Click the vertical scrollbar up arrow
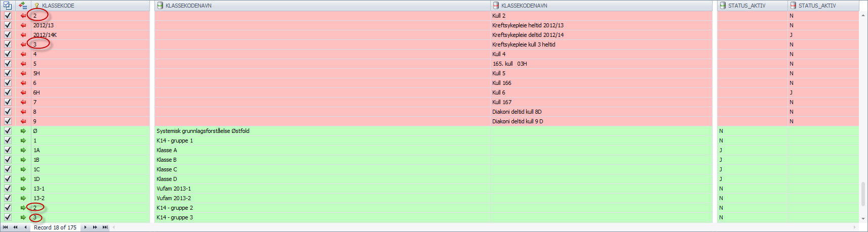Image resolution: width=868 pixels, height=232 pixels. pos(863,15)
